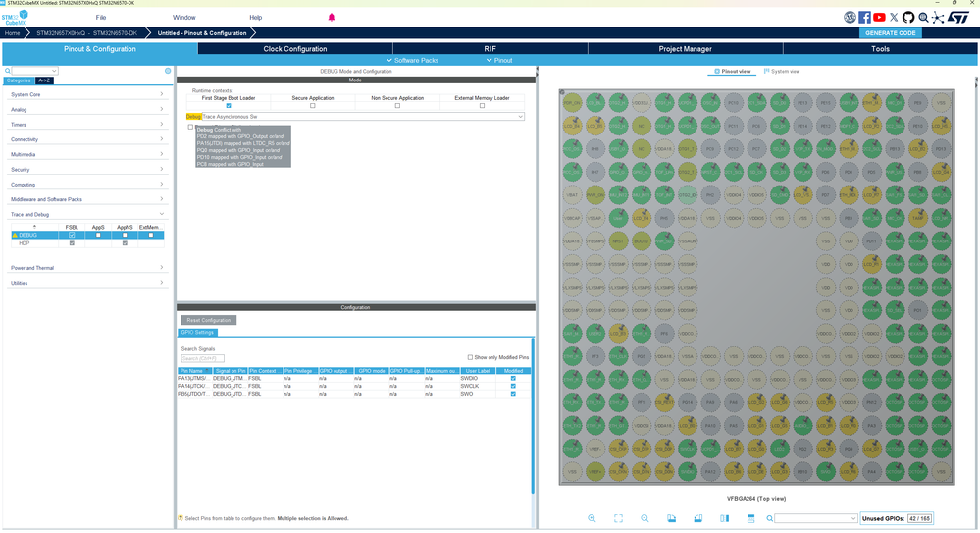Collapse the Trace and Debug category
The width and height of the screenshot is (980, 533).
(x=87, y=215)
